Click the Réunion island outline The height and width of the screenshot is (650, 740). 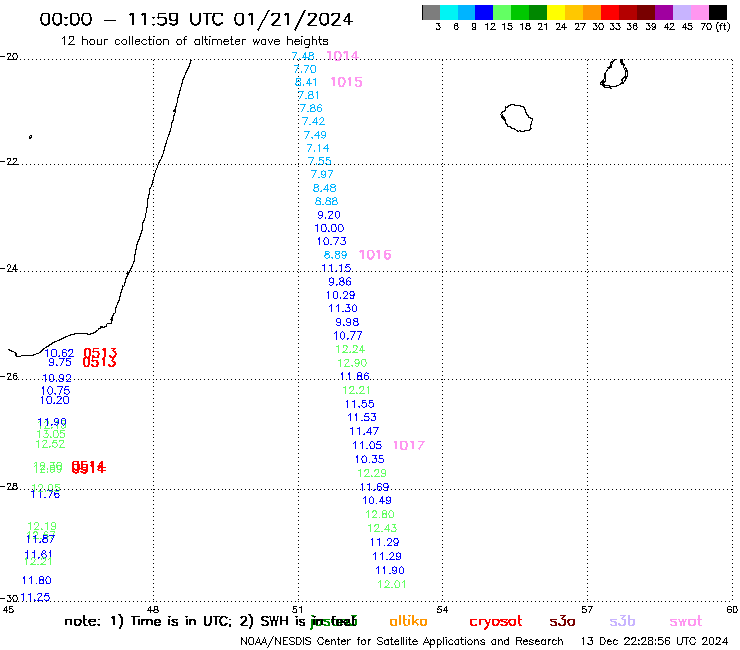click(517, 118)
